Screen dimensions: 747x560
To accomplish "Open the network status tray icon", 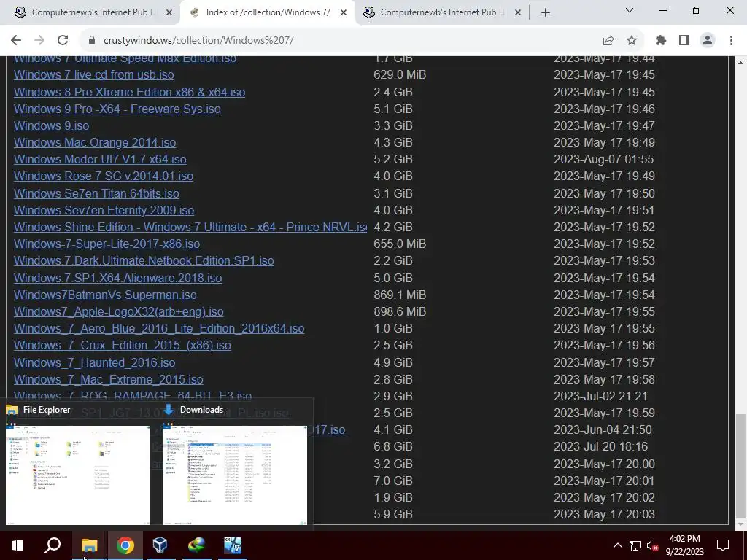I will (x=635, y=545).
